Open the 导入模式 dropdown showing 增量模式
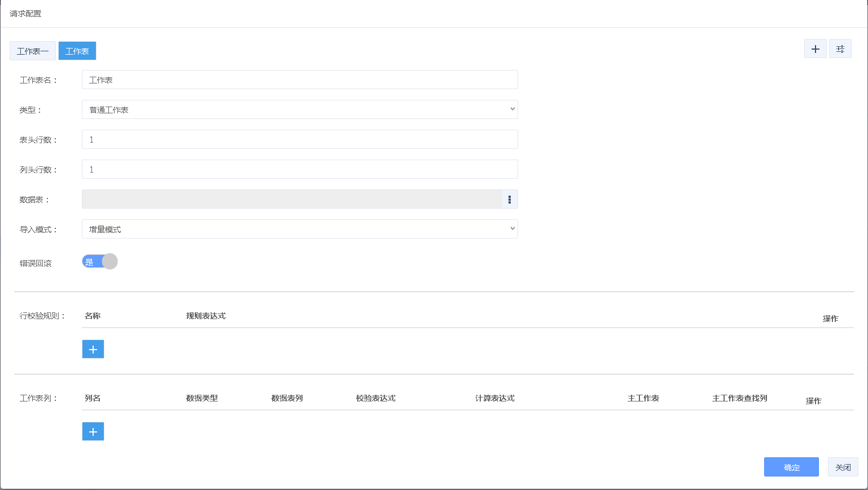 coord(300,229)
